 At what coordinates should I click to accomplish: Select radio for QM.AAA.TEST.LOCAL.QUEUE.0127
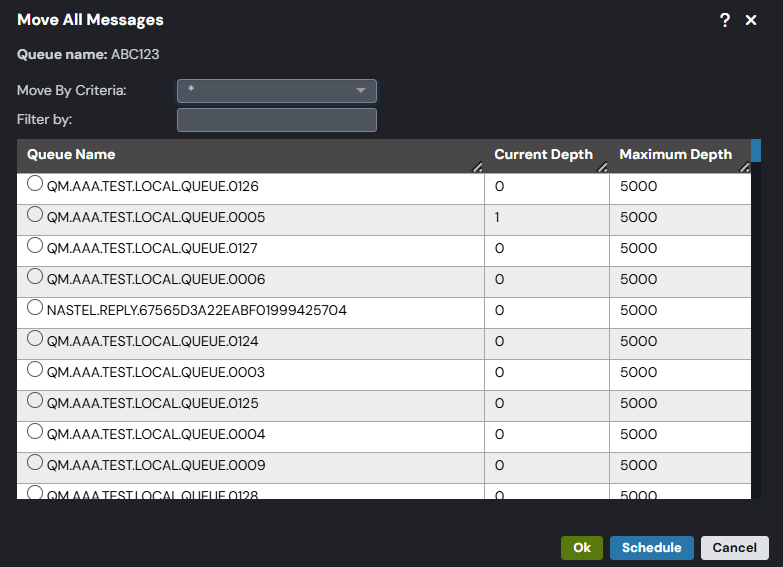tap(35, 245)
